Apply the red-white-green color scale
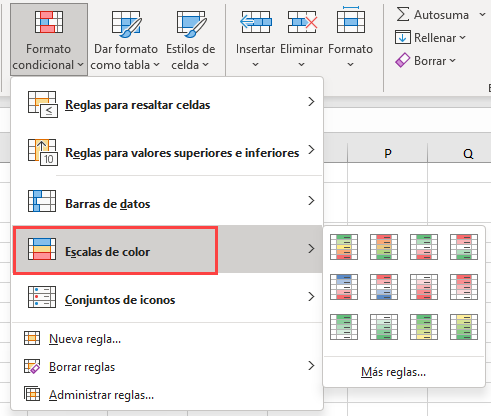This screenshot has height=416, width=491. [x=464, y=247]
